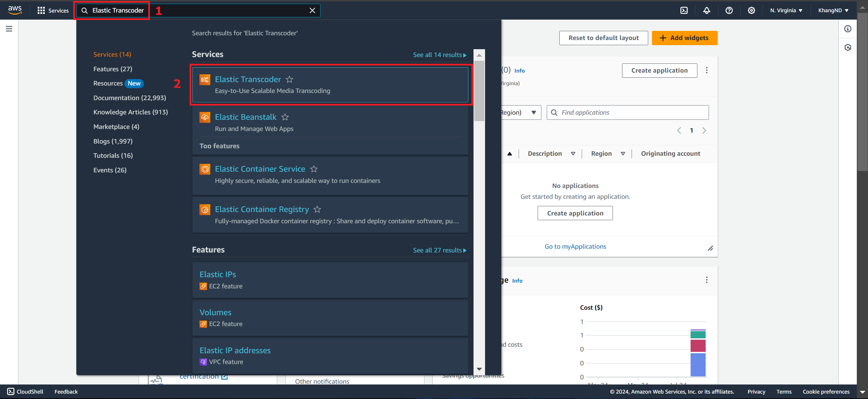Click the search results scrollbar up arrow
Screen dimensions: 868x399
[x=479, y=55]
